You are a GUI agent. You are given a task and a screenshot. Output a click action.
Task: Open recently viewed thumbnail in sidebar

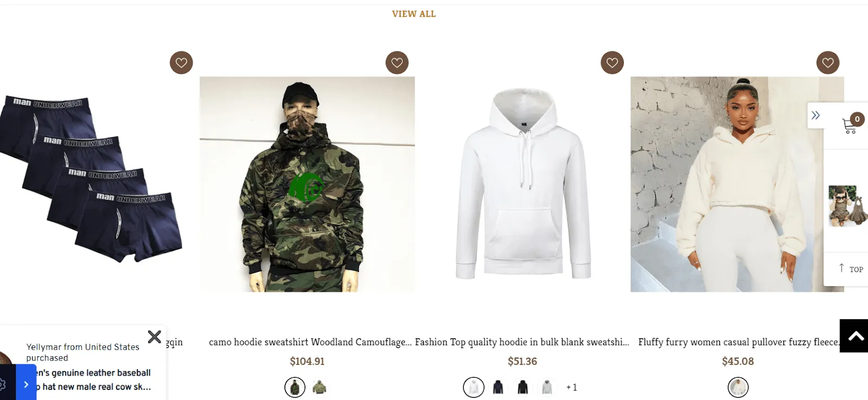(x=847, y=206)
